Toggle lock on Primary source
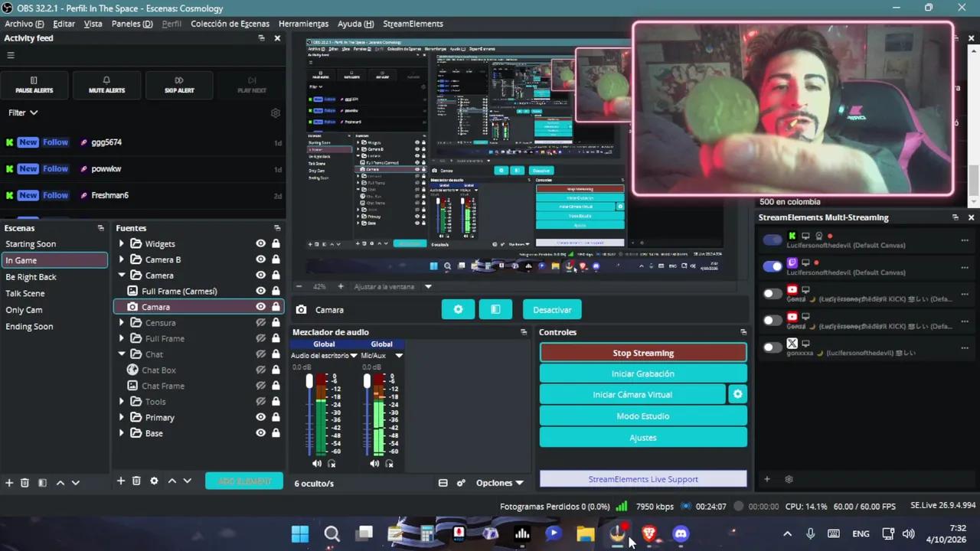The height and width of the screenshot is (551, 980). [276, 417]
